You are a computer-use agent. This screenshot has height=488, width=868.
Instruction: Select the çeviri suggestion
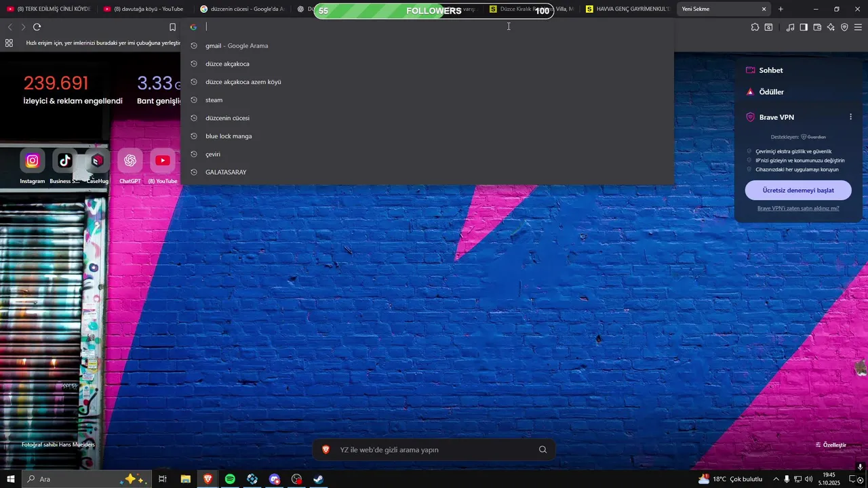tap(427, 154)
